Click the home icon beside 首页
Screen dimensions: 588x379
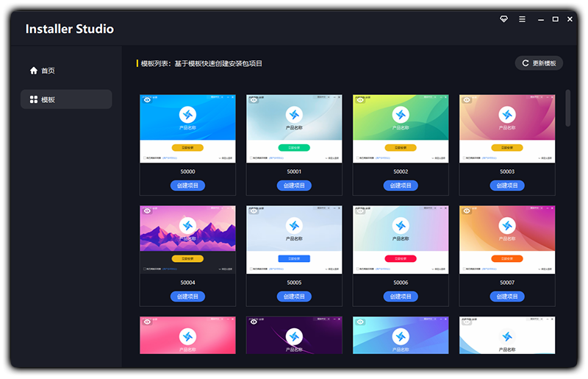point(33,71)
